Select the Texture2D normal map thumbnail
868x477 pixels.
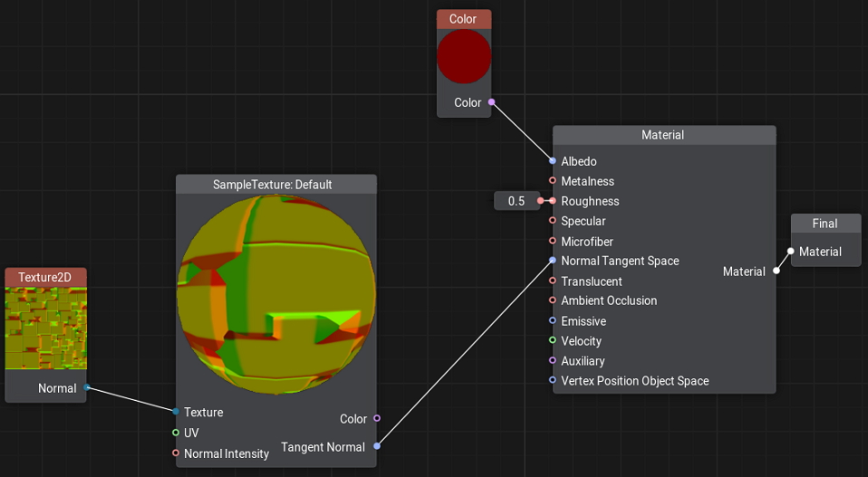click(46, 328)
